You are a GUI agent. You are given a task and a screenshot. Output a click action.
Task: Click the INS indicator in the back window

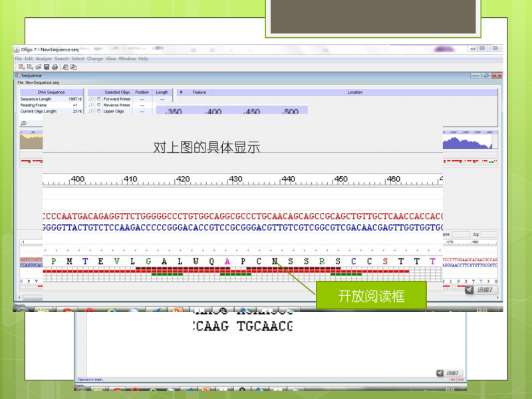[x=453, y=380]
